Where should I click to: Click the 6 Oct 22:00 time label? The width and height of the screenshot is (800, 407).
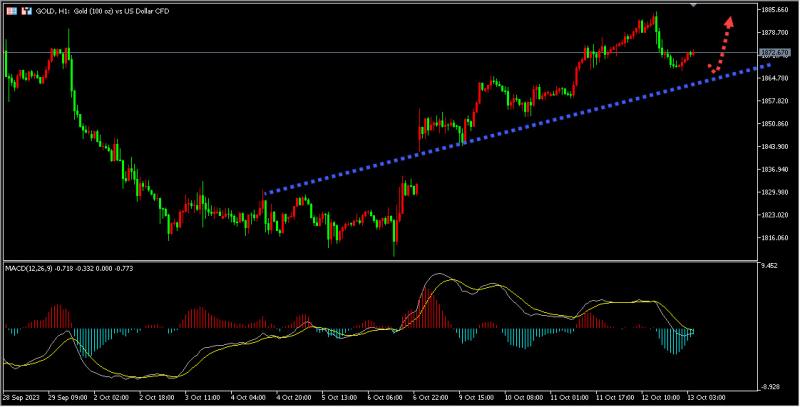(431, 397)
